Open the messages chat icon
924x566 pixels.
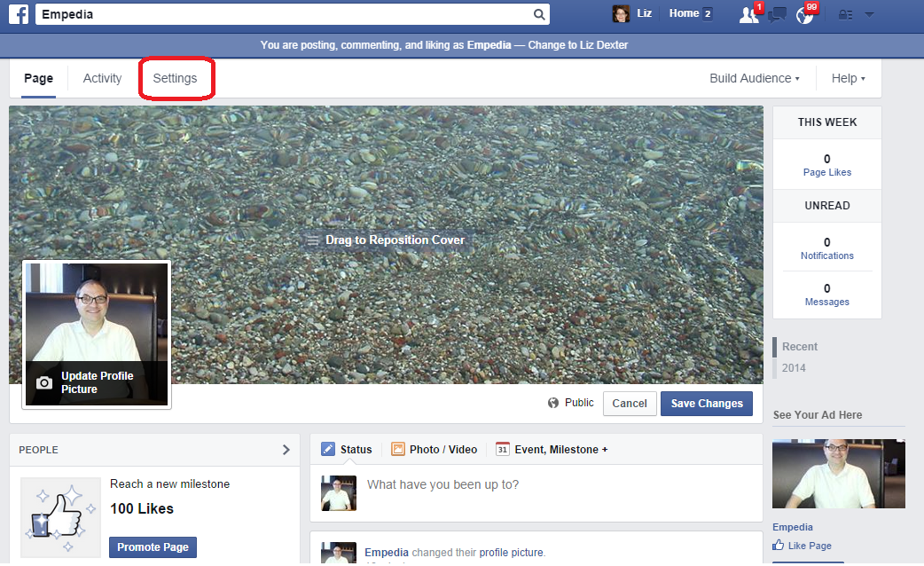[777, 15]
